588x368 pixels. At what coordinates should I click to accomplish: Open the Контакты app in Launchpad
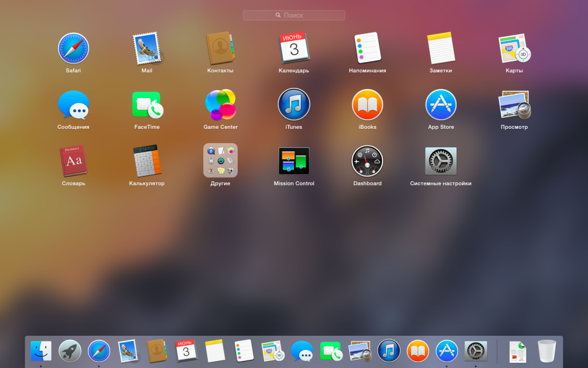220,48
